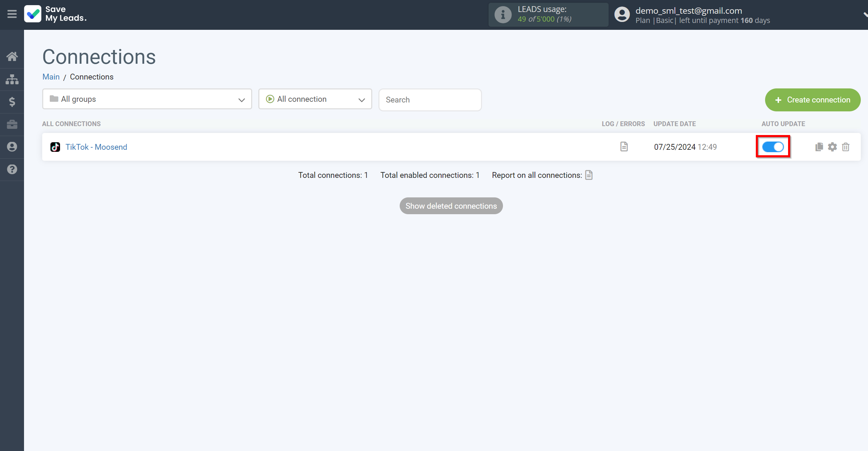
Task: Click the Search input field
Action: [430, 99]
